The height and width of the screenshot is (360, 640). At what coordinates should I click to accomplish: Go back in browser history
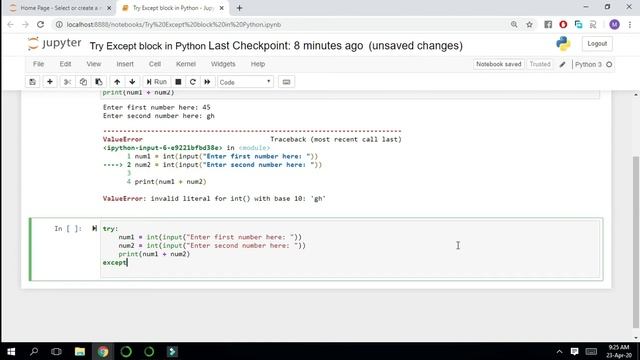click(x=11, y=24)
